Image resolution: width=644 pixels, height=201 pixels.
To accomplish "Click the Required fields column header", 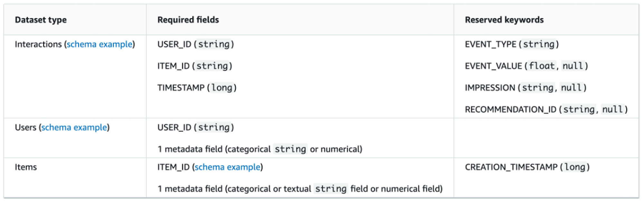I will (188, 20).
